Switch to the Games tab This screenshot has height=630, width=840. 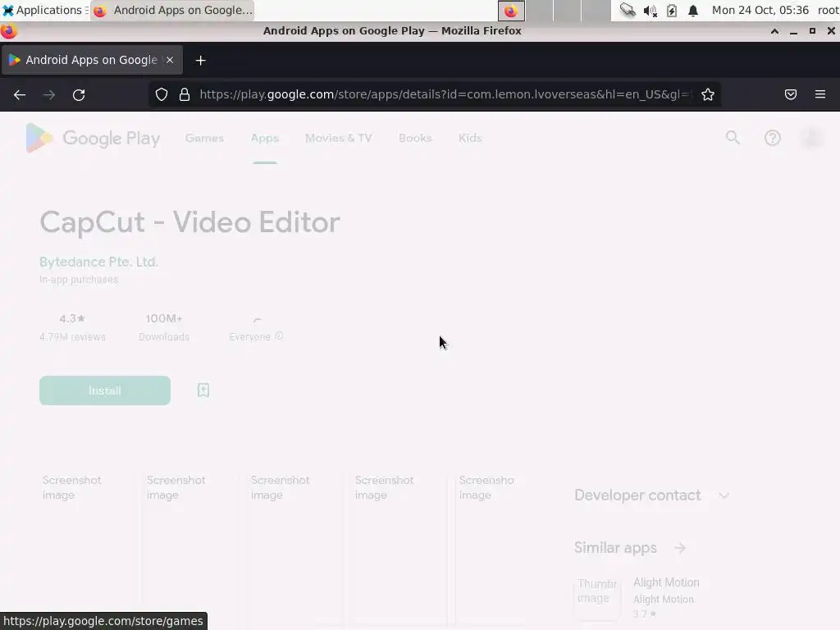(204, 138)
